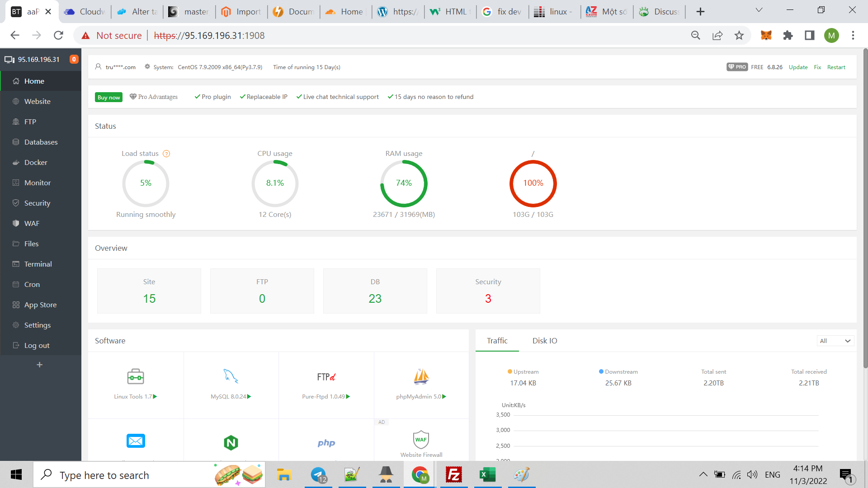Screen dimensions: 868x488
Task: Click the MySQL 8.0.24 dolphin icon
Action: pos(231,376)
